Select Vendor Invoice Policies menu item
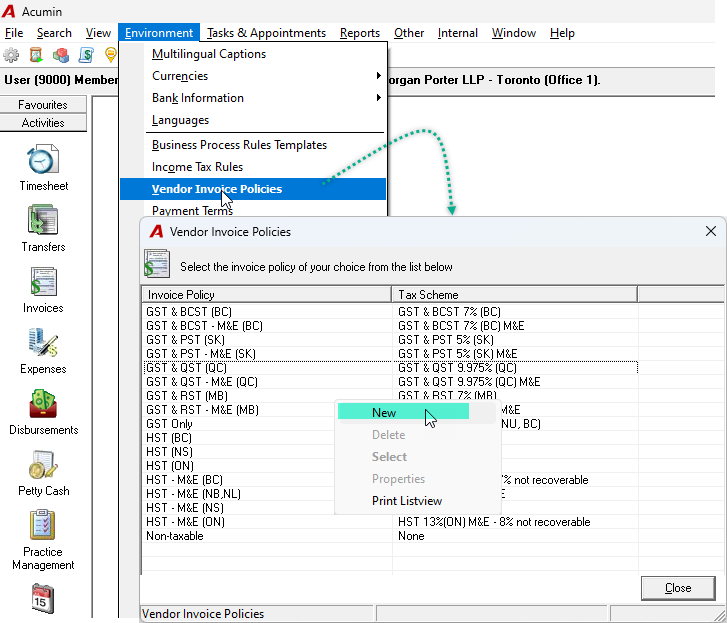Image resolution: width=727 pixels, height=623 pixels. 253,189
